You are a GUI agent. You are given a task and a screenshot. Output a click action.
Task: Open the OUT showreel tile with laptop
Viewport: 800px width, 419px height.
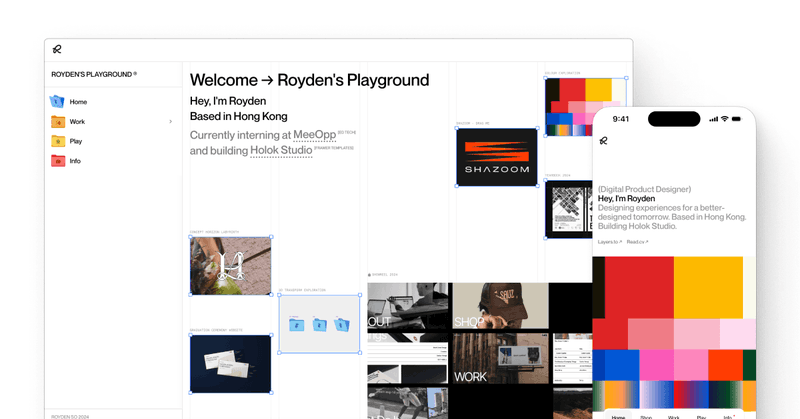tap(408, 306)
